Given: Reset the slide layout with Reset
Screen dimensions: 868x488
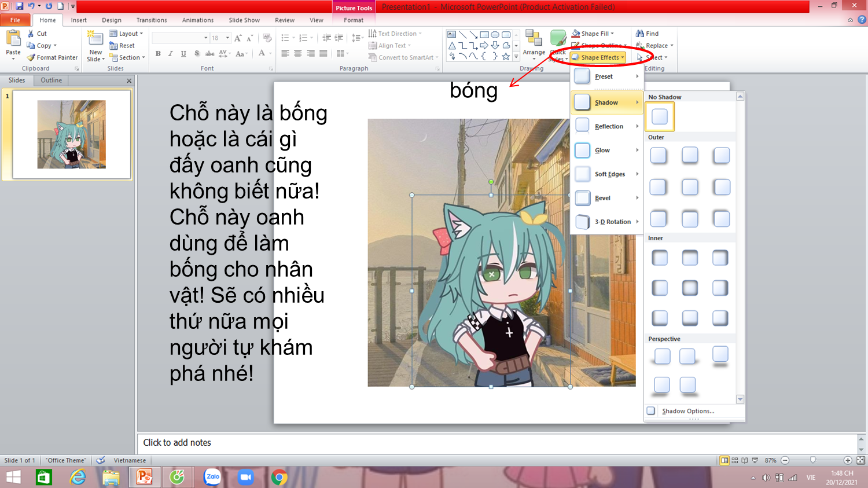Looking at the screenshot, I should [122, 46].
